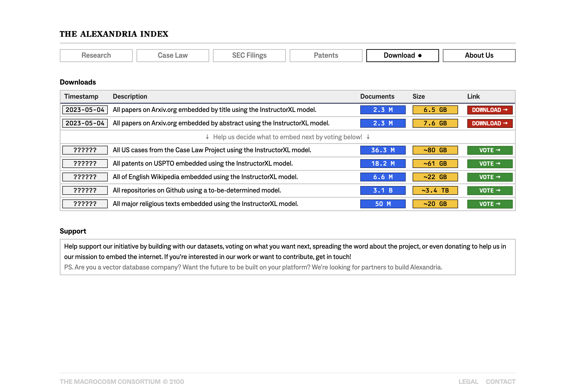Click the Macrocosm Consortium footer text
The width and height of the screenshot is (582, 392).
122,382
